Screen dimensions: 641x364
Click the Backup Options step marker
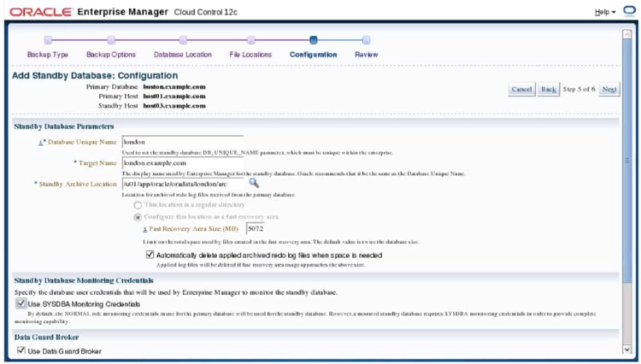click(x=111, y=40)
